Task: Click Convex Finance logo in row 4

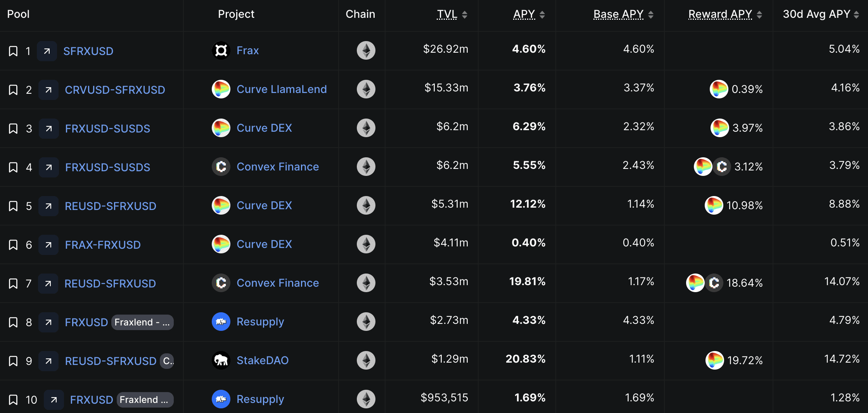Action: click(x=221, y=167)
